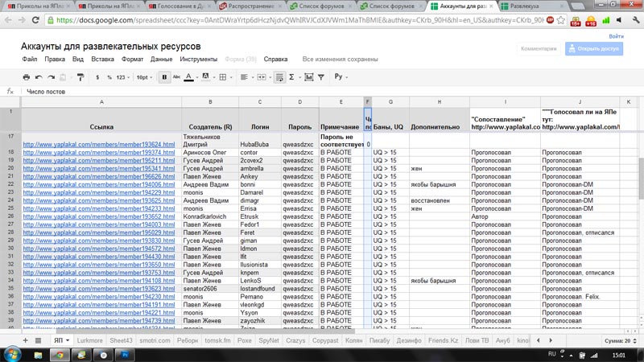Toggle strikethrough formatting
This screenshot has height=362, width=644.
176,77
